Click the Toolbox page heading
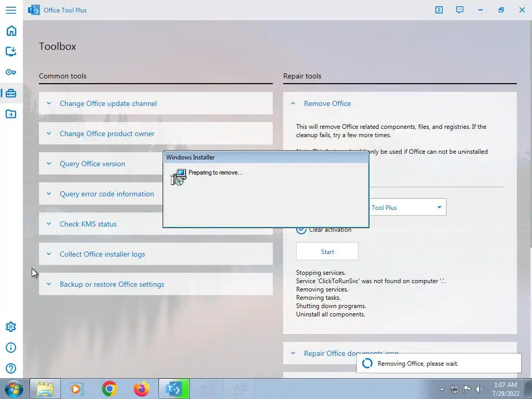The image size is (532, 399). (x=57, y=46)
